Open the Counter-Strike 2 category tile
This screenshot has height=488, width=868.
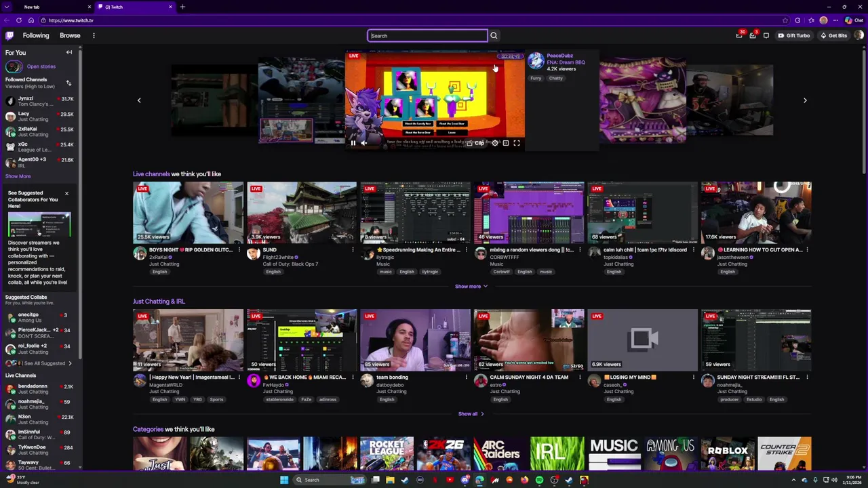pos(784,454)
